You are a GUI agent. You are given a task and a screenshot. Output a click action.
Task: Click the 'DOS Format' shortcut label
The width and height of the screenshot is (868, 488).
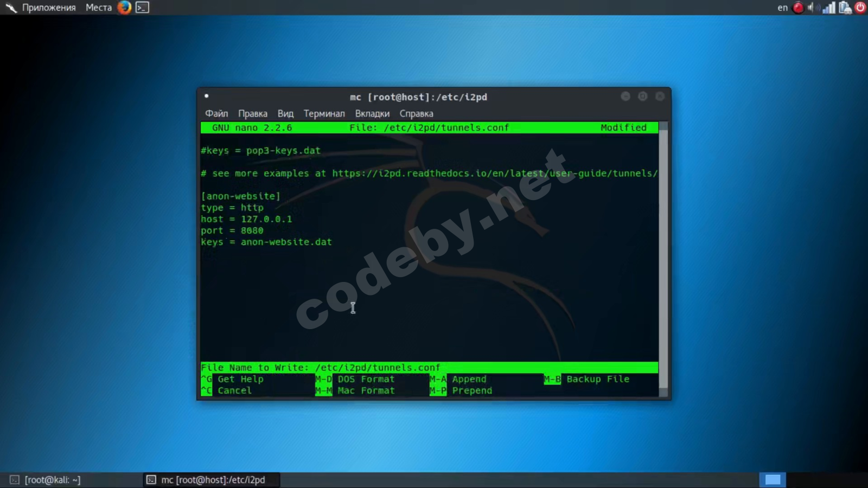[366, 379]
